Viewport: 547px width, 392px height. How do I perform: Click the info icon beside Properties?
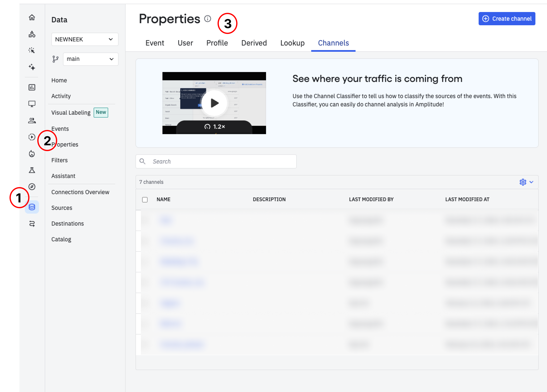(x=207, y=19)
